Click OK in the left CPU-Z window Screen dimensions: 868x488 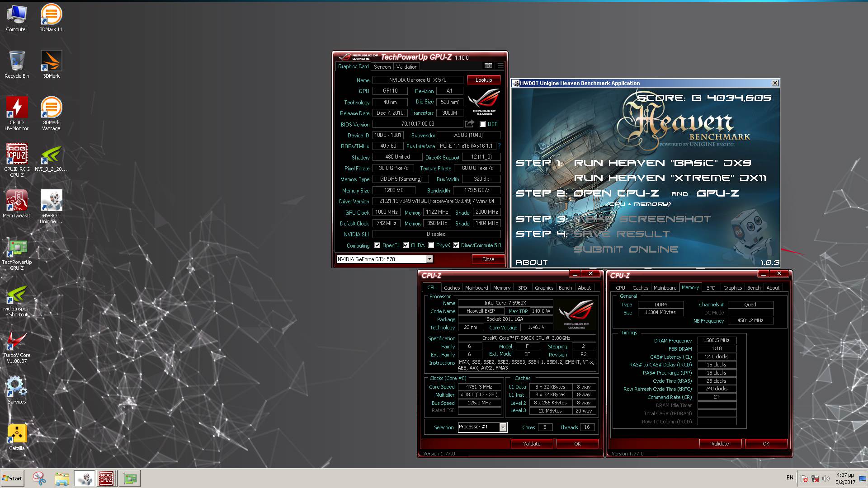click(577, 444)
